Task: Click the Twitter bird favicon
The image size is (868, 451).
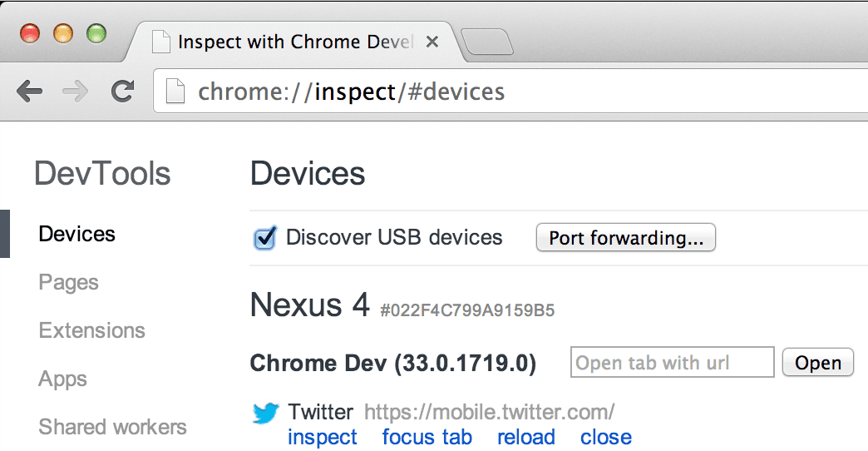Action: (x=265, y=413)
